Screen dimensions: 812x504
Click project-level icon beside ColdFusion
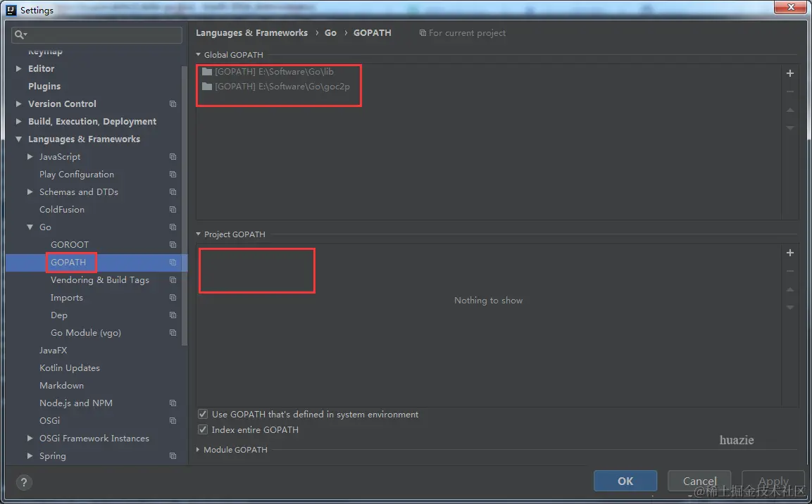coord(173,210)
